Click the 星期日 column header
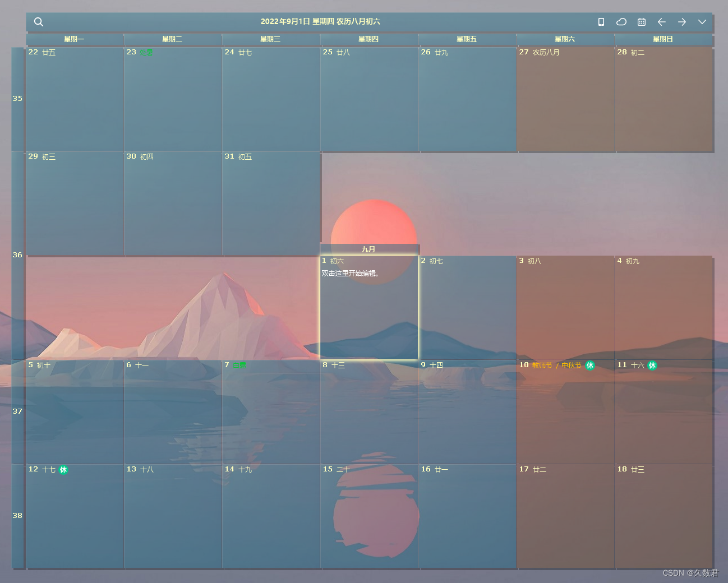The height and width of the screenshot is (583, 728). click(x=663, y=39)
